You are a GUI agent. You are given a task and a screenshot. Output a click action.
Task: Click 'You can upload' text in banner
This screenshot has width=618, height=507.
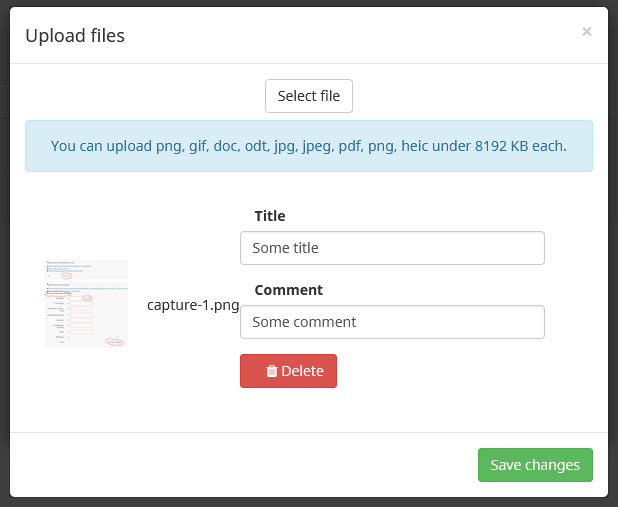pyautogui.click(x=99, y=146)
